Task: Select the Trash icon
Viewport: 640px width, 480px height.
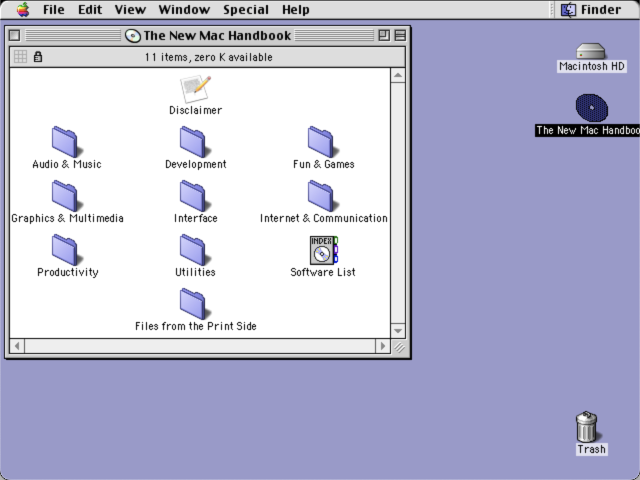Action: coord(587,427)
